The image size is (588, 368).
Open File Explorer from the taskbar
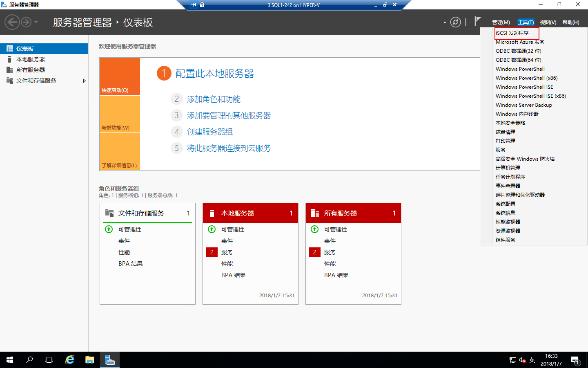tap(89, 360)
